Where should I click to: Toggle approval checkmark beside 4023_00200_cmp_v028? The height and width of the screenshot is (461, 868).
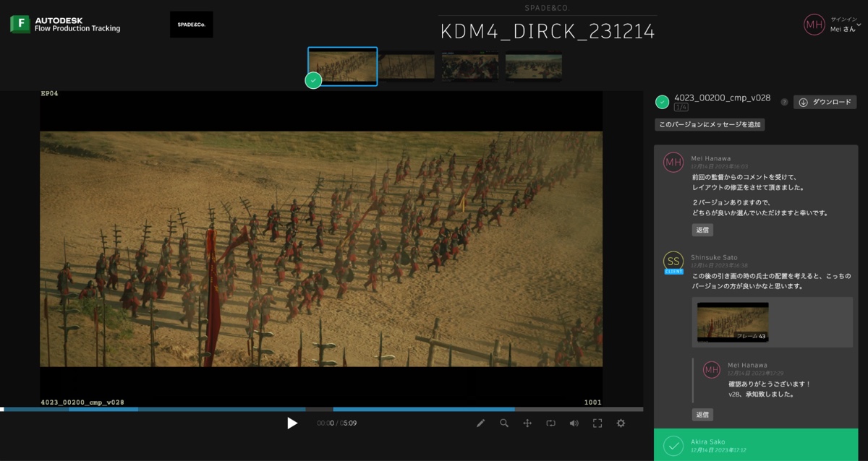[x=662, y=102]
